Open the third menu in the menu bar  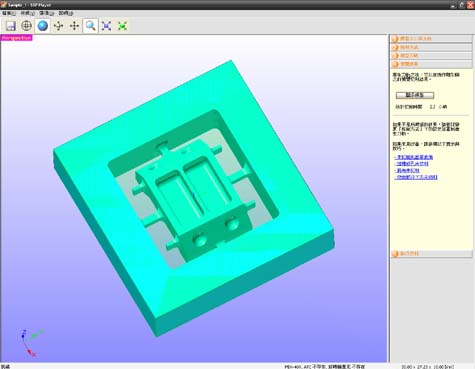click(x=46, y=13)
